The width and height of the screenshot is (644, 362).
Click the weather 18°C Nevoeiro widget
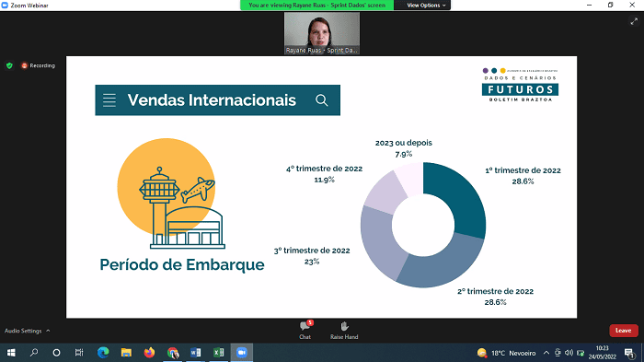(506, 353)
